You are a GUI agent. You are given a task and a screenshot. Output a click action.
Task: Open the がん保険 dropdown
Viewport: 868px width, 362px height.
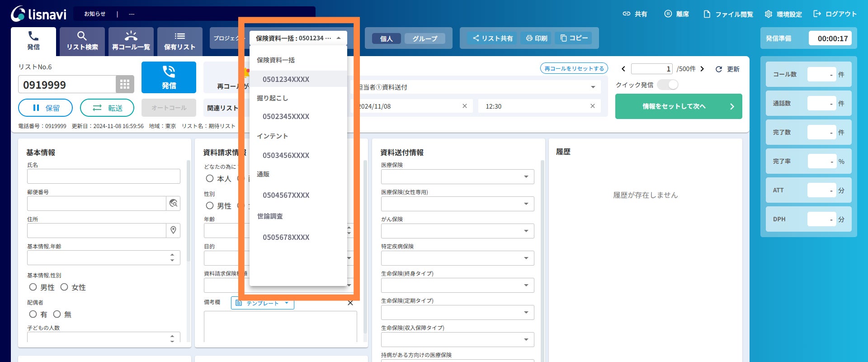tap(458, 231)
